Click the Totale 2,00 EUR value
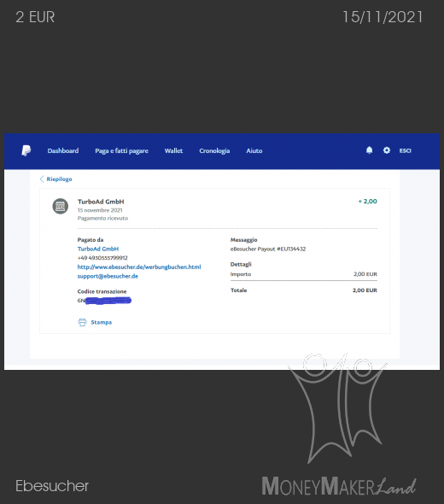 (365, 290)
